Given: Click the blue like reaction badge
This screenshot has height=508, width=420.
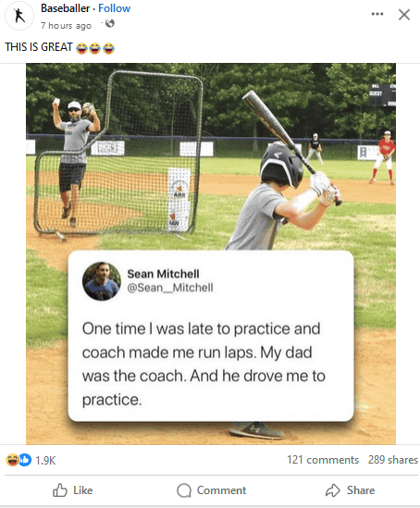Looking at the screenshot, I should 25,460.
